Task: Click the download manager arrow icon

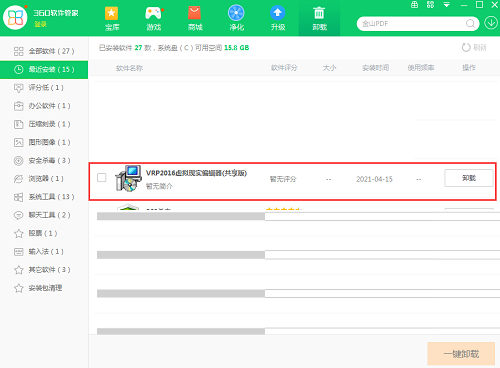Action: tap(491, 23)
